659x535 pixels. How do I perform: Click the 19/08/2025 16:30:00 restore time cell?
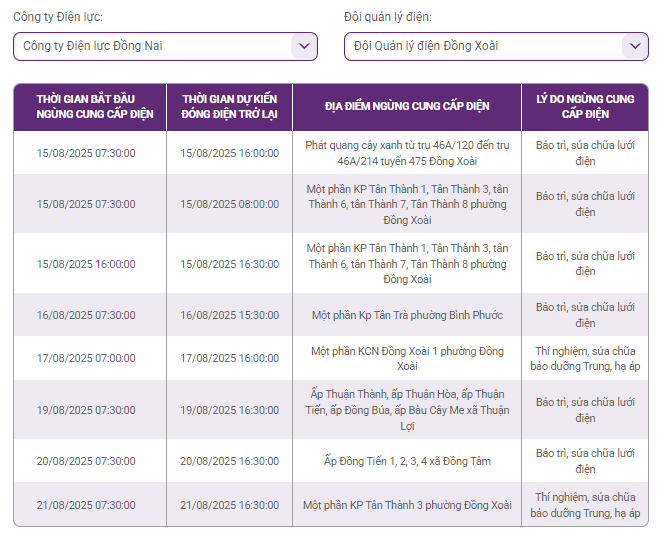pos(229,410)
